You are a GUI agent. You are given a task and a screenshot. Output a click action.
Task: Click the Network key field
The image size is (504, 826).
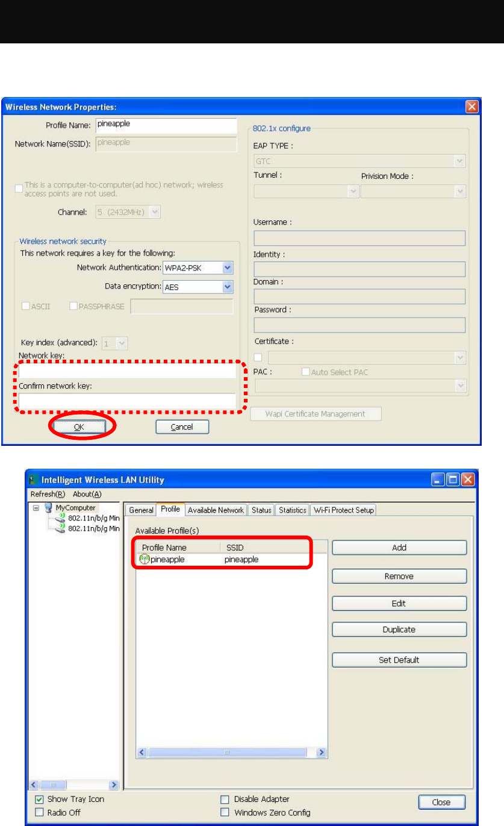128,372
